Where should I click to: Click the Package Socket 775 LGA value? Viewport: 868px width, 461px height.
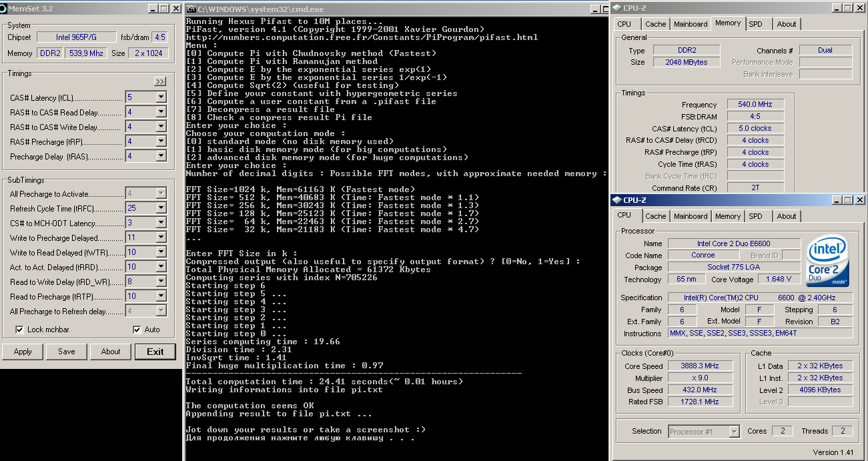point(734,267)
